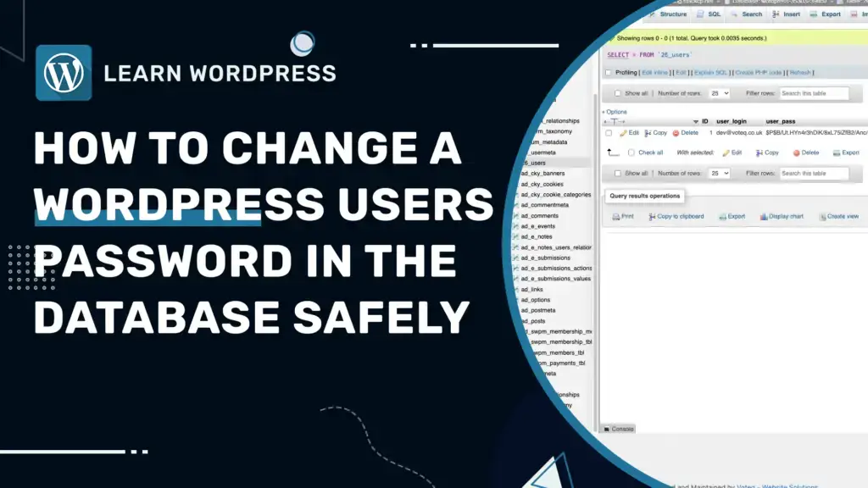This screenshot has height=488, width=868.
Task: Open the sort arrow dropdown beside ID
Action: [696, 122]
